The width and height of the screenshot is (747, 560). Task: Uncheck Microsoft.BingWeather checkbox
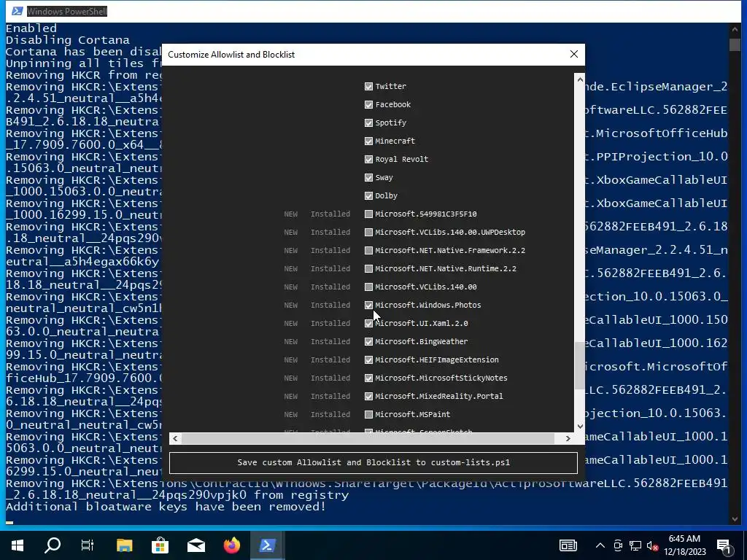368,341
